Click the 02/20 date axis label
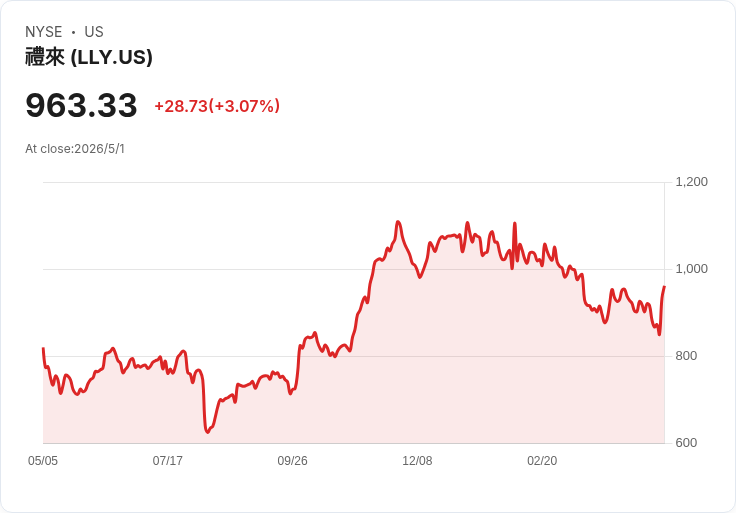 pos(542,461)
